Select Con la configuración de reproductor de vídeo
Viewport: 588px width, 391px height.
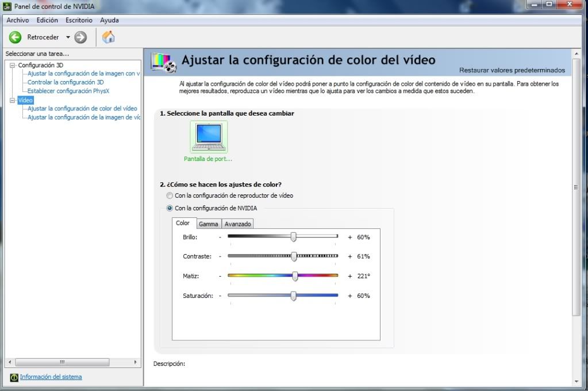229,195
